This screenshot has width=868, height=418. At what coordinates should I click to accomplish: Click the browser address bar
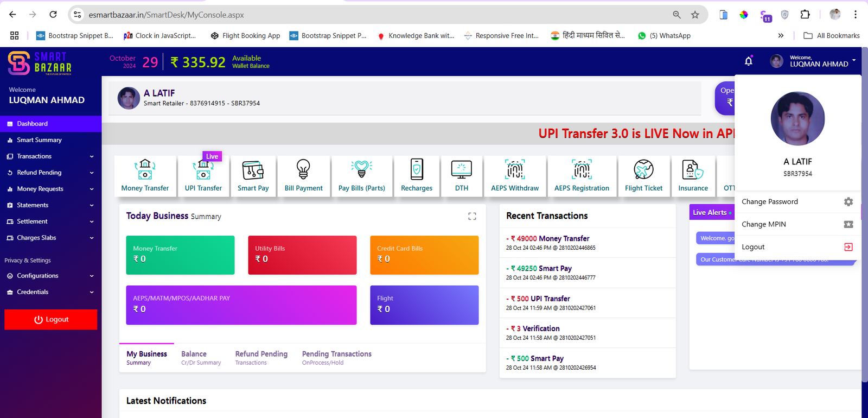(x=374, y=15)
